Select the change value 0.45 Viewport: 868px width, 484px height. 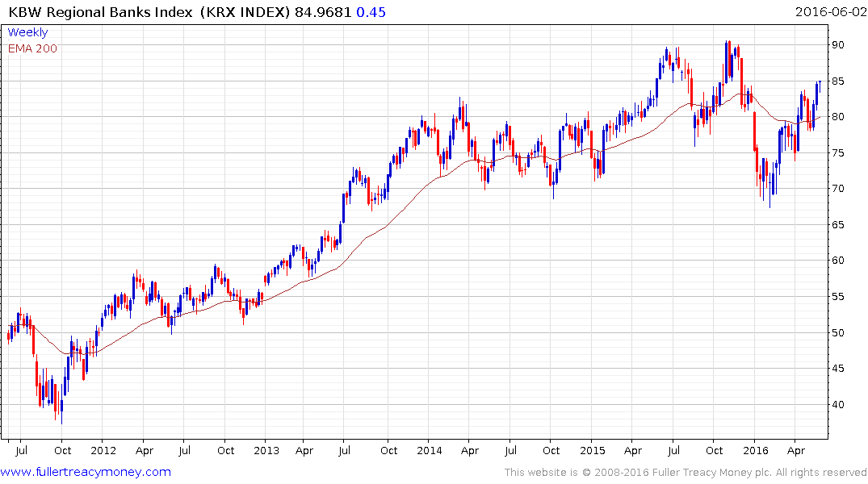[371, 12]
